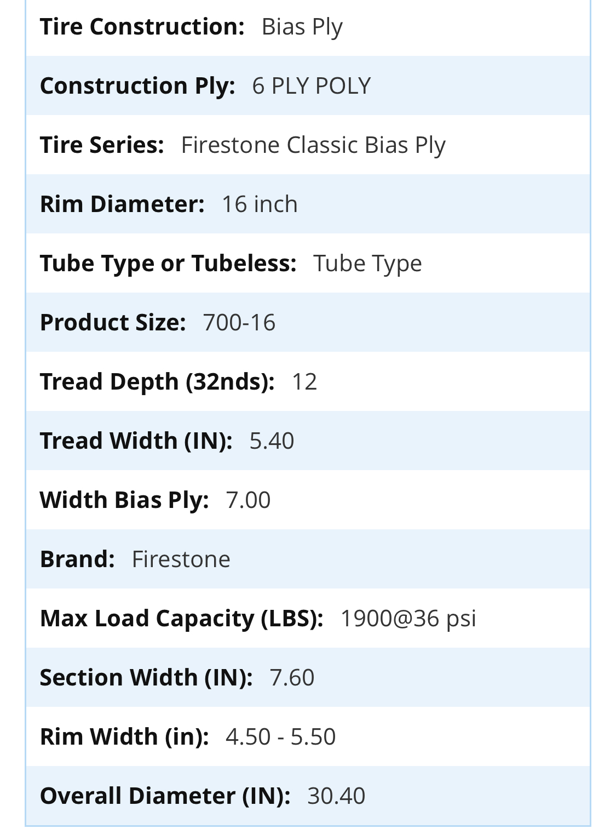The image size is (616, 840).
Task: Click the 4.50 - 5.50 rim width
Action: coord(280,736)
